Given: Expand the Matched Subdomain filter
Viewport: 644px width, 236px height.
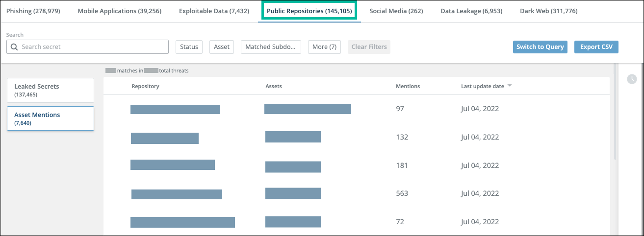Looking at the screenshot, I should (x=271, y=47).
